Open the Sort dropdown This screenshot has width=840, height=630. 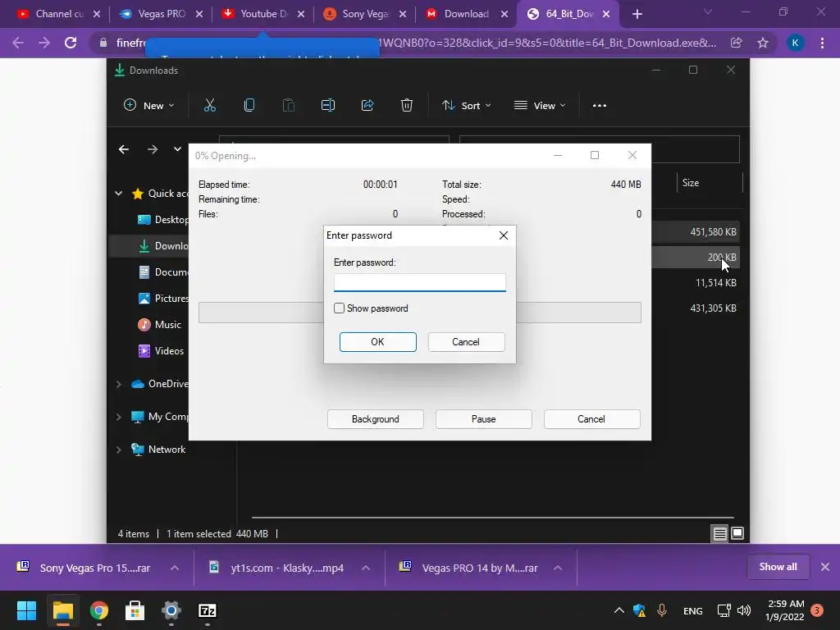tap(466, 106)
